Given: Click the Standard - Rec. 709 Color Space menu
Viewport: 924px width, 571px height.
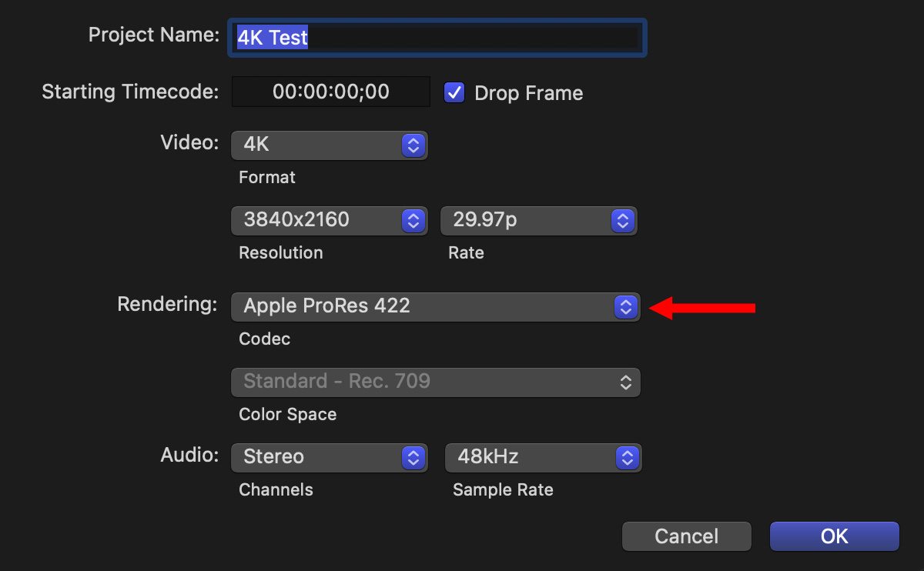Looking at the screenshot, I should click(x=435, y=382).
